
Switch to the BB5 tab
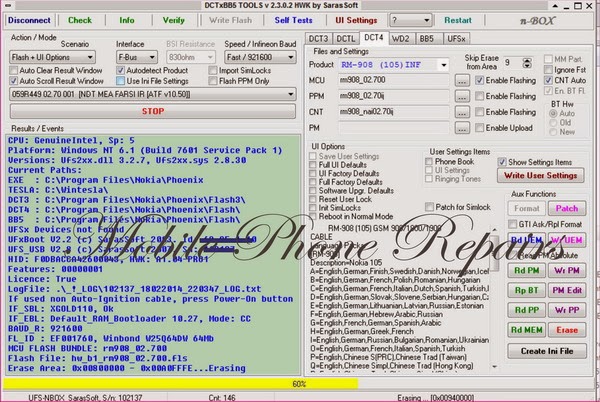(x=427, y=39)
